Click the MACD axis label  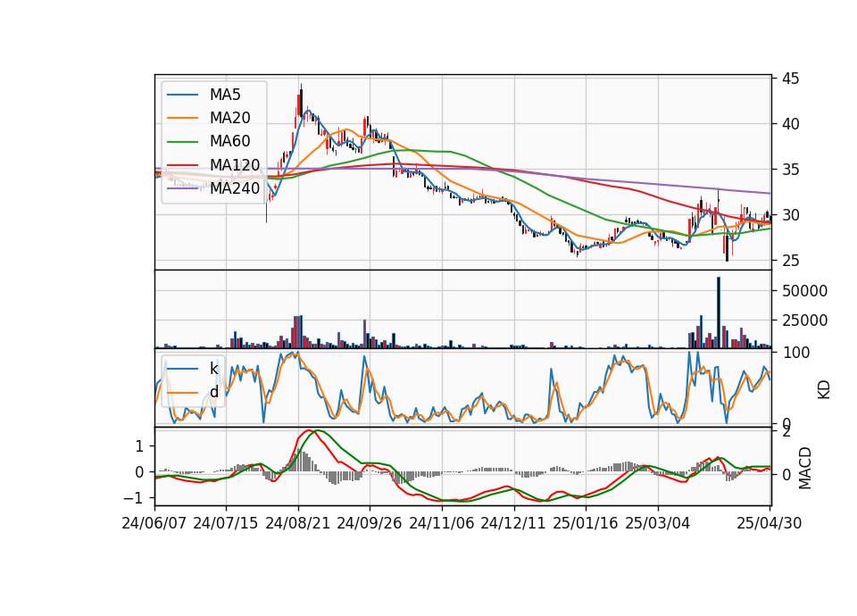pos(804,468)
